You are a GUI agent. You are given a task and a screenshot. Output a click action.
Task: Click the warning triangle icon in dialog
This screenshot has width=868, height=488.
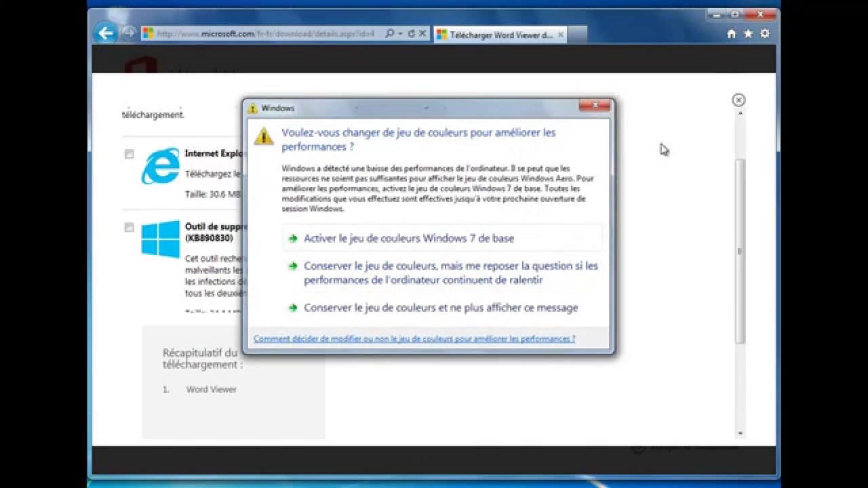(263, 136)
